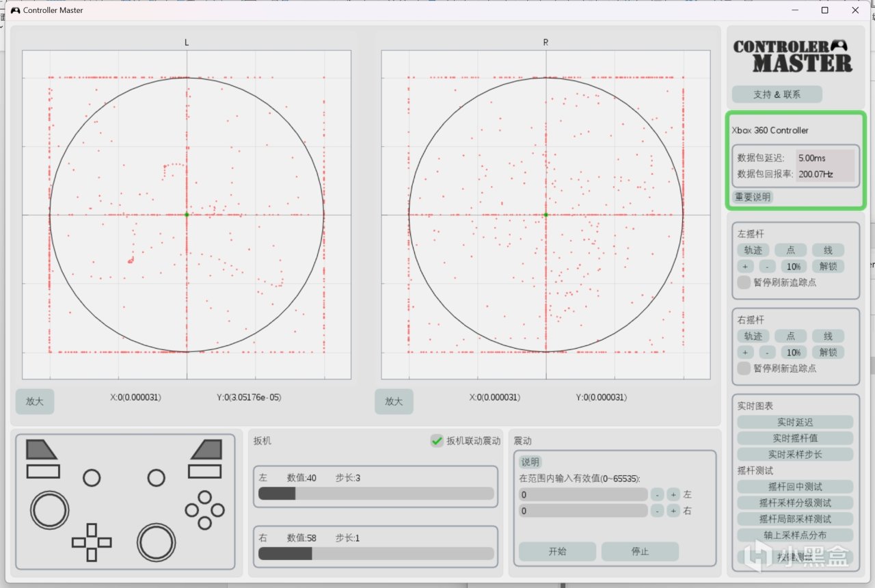Click the 右 trigger value bar
Screen dimensions: 875x588
click(376, 554)
